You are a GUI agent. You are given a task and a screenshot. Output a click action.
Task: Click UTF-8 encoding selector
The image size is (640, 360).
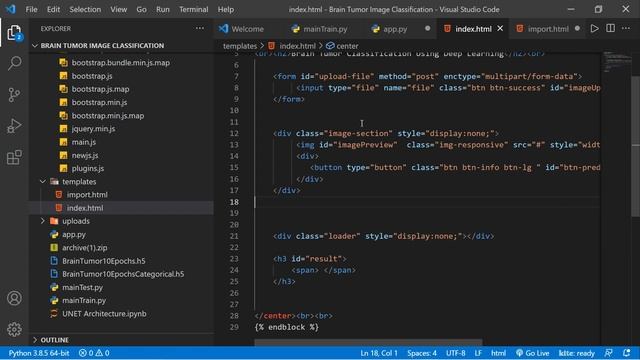pos(456,353)
